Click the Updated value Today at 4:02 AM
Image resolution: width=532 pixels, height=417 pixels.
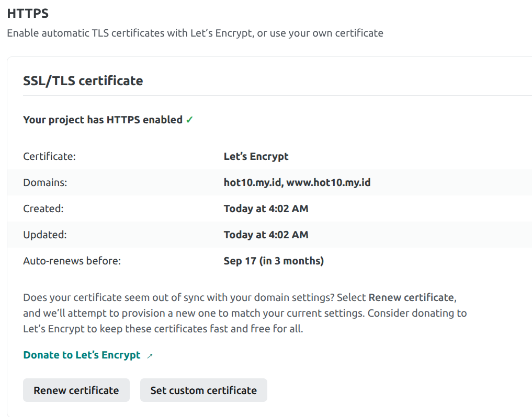pos(266,235)
